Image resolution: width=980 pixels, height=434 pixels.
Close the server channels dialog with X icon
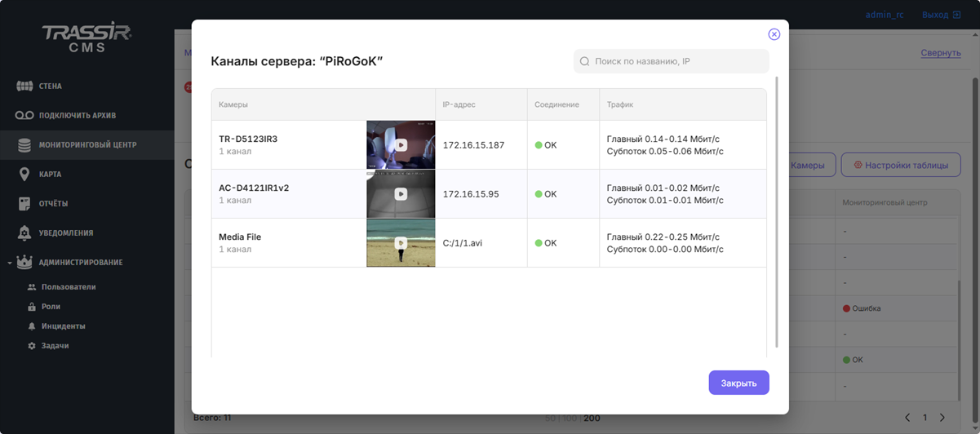coord(774,34)
